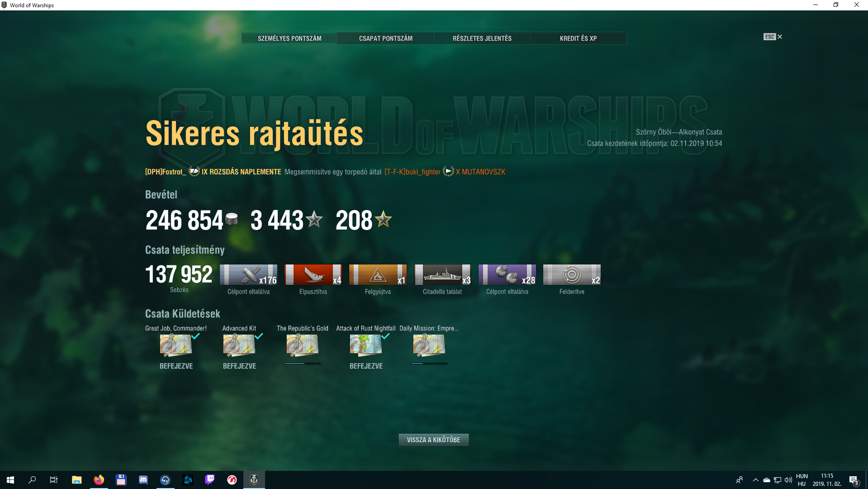Click the Felgyújtva fire ribbon
Image resolution: width=868 pixels, height=489 pixels.
click(x=378, y=274)
